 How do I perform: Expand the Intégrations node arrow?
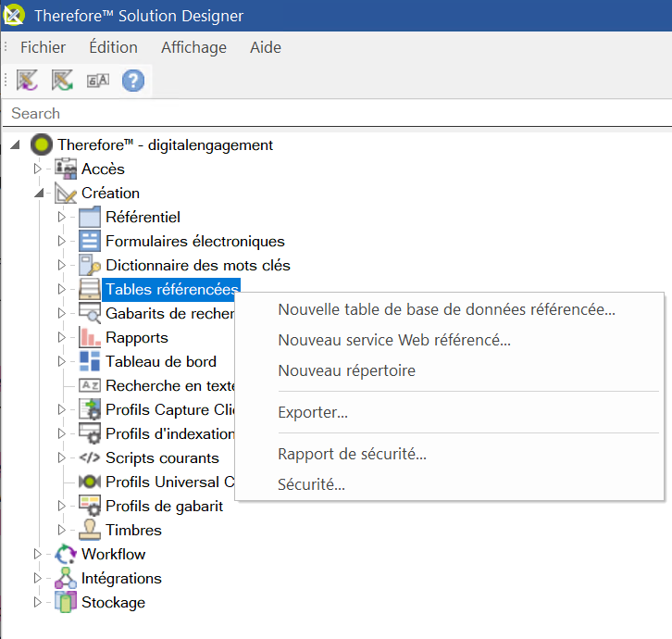(x=38, y=578)
